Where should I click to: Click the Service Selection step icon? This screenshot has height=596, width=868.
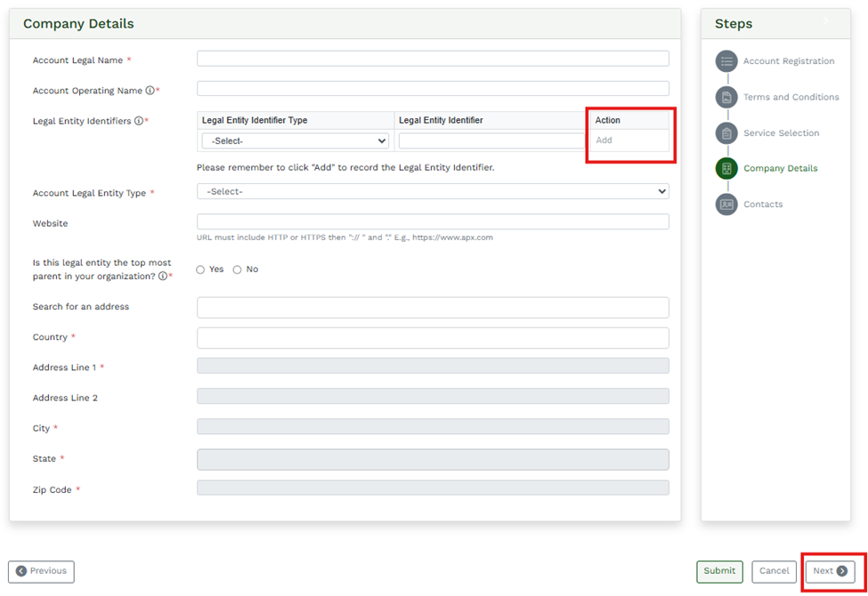[726, 133]
